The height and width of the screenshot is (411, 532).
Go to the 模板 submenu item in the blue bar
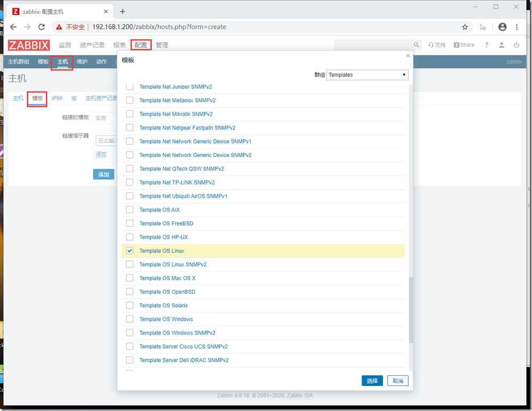pyautogui.click(x=43, y=61)
